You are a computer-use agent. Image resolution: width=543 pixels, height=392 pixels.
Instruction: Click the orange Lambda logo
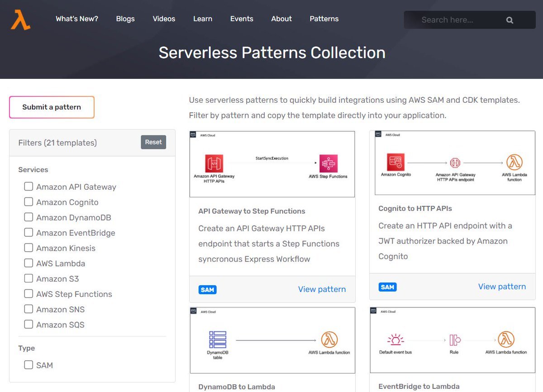[20, 20]
